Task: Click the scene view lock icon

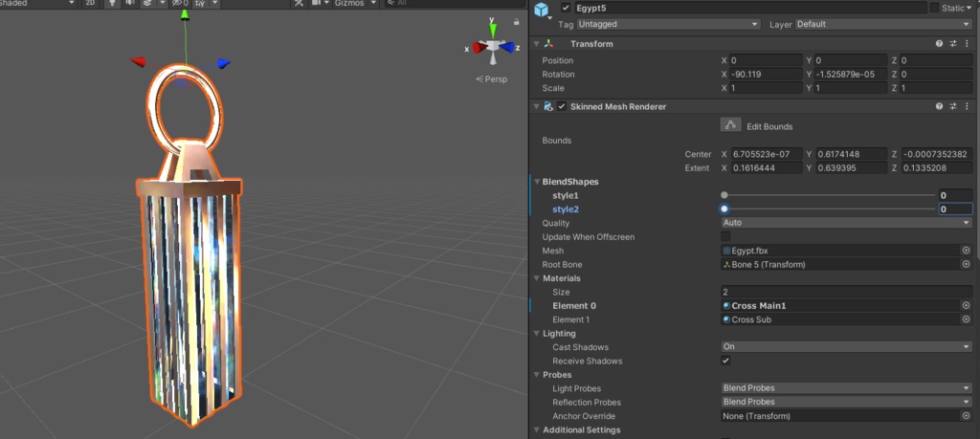Action: click(516, 22)
